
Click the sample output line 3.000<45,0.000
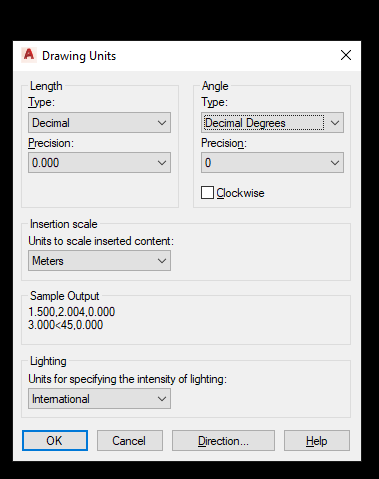[66, 325]
